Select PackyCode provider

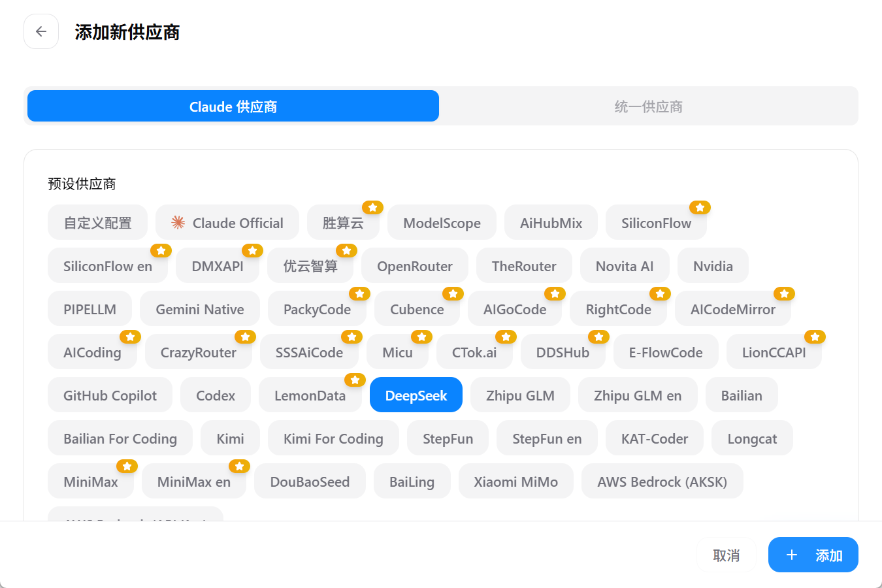pos(317,309)
